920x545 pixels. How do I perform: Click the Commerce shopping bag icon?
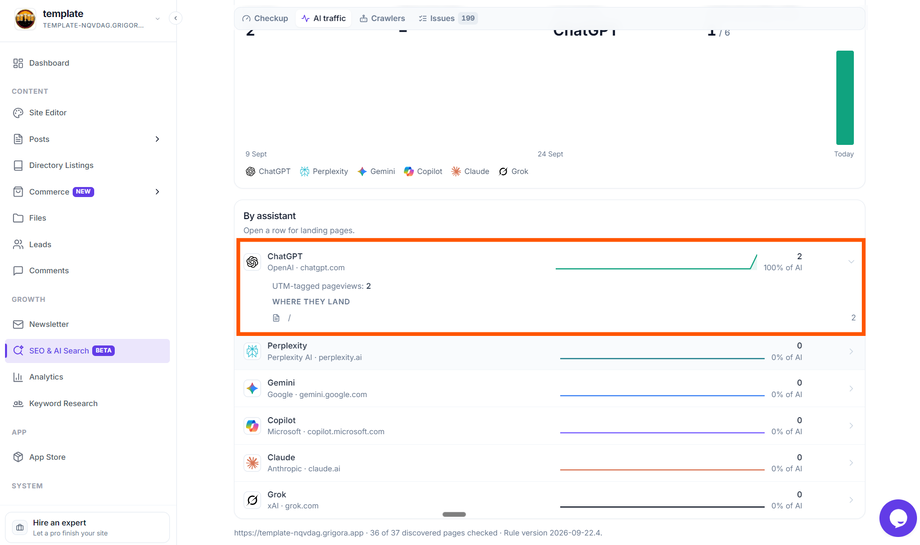[x=18, y=192]
